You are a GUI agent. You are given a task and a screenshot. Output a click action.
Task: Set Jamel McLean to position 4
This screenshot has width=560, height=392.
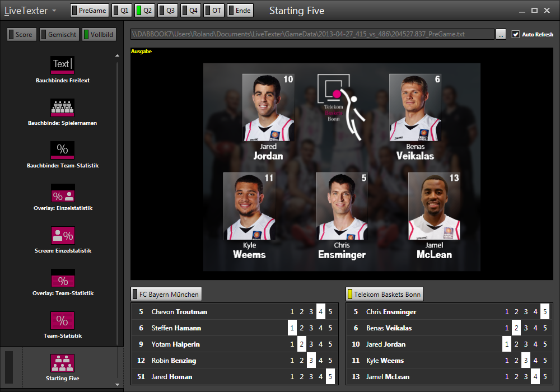tap(535, 377)
